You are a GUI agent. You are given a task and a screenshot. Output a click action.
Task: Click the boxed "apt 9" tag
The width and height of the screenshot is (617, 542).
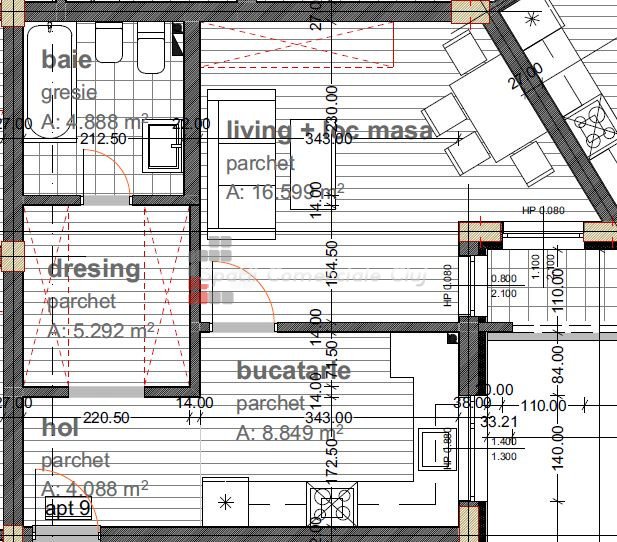tap(68, 508)
